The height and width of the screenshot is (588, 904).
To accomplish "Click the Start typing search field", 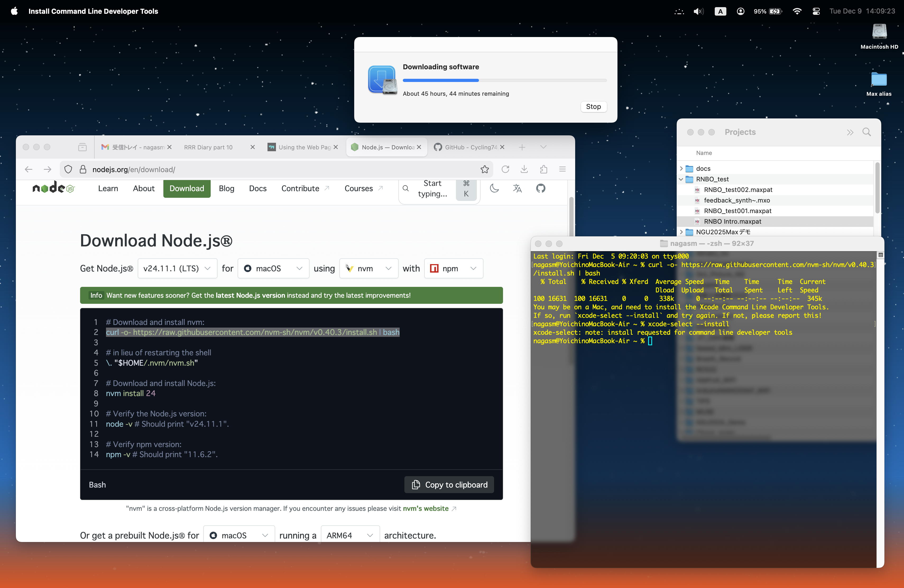I will 432,189.
